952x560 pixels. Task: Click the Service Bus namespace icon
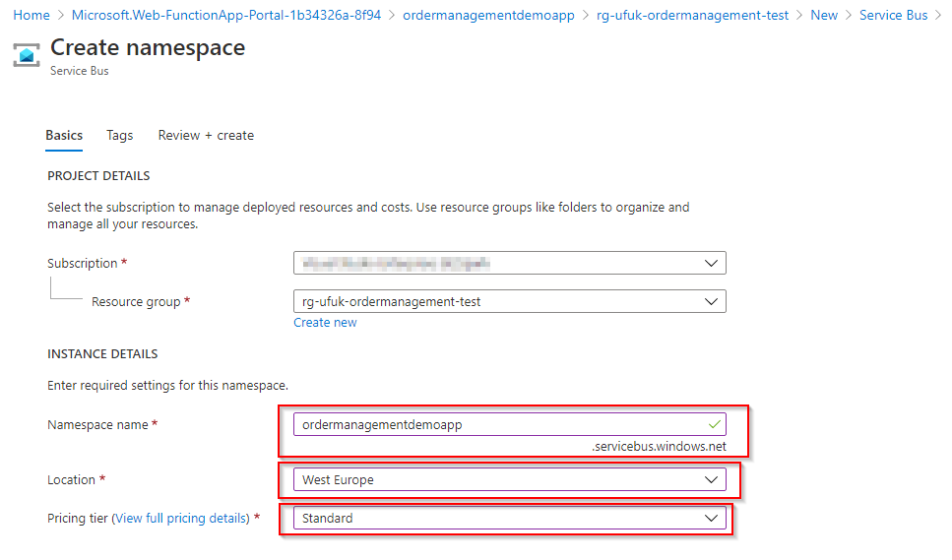pyautogui.click(x=27, y=55)
